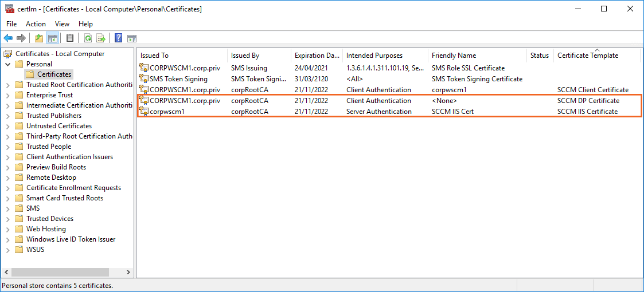Sort by Certificate Template column header
Viewport: 644px width, 292px height.
click(x=588, y=56)
